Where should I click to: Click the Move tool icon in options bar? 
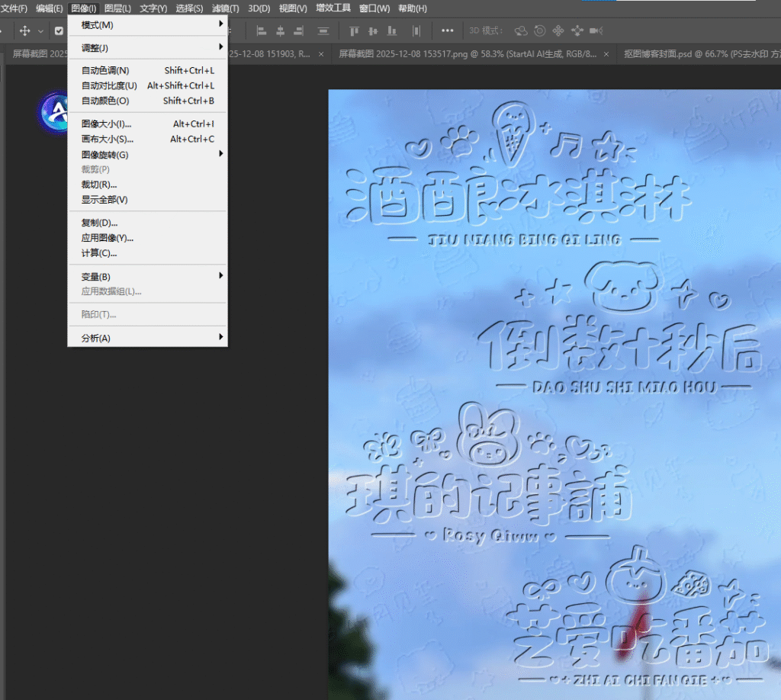(24, 31)
